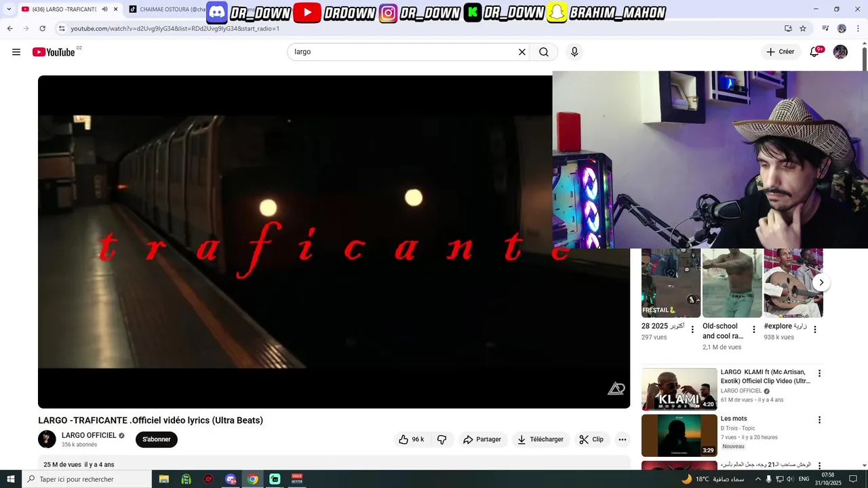This screenshot has width=868, height=488.
Task: Click the Créer button
Action: (x=781, y=52)
